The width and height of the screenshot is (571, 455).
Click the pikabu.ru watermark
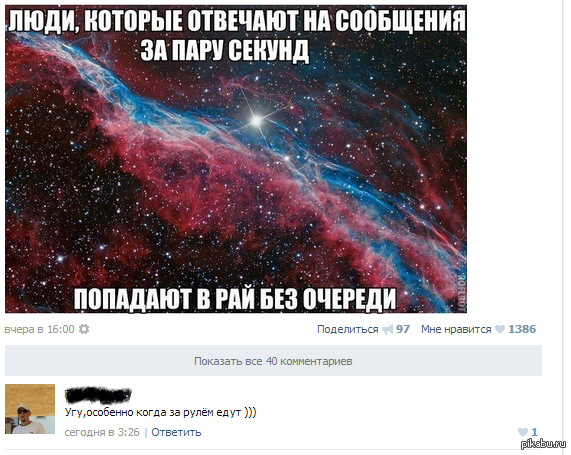coord(544,444)
